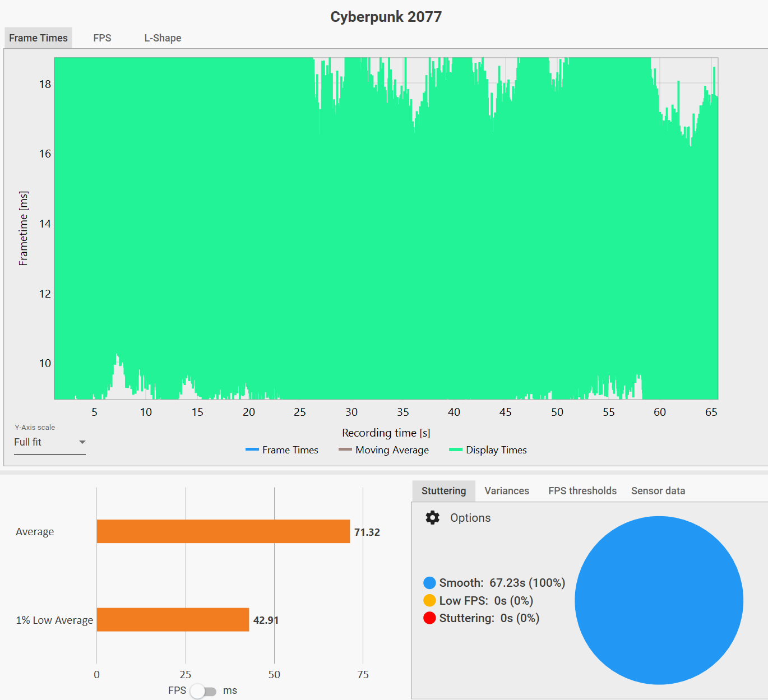Click the Smooth: 67.23s (100%) text
The image size is (768, 700).
tap(502, 583)
